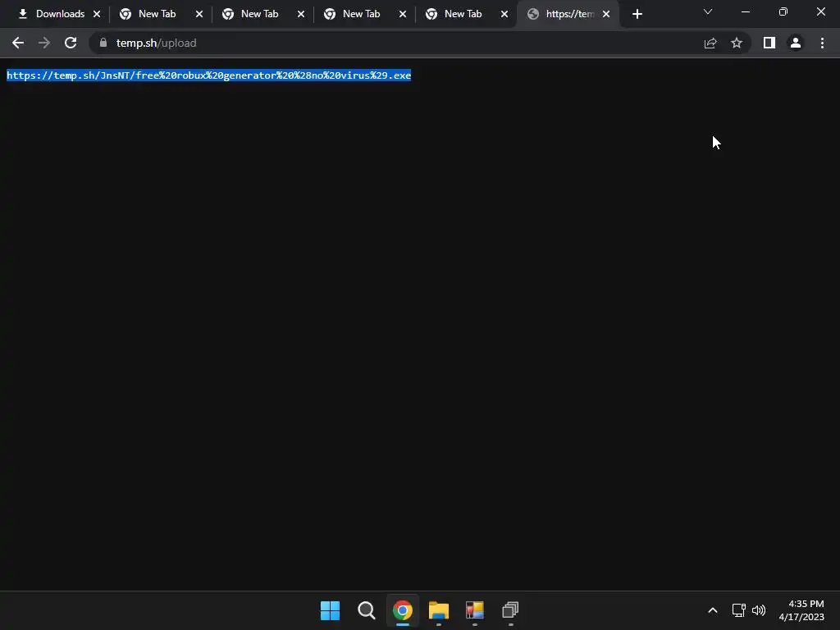Click the Chrome taskbar icon
This screenshot has height=630, width=840.
402,610
